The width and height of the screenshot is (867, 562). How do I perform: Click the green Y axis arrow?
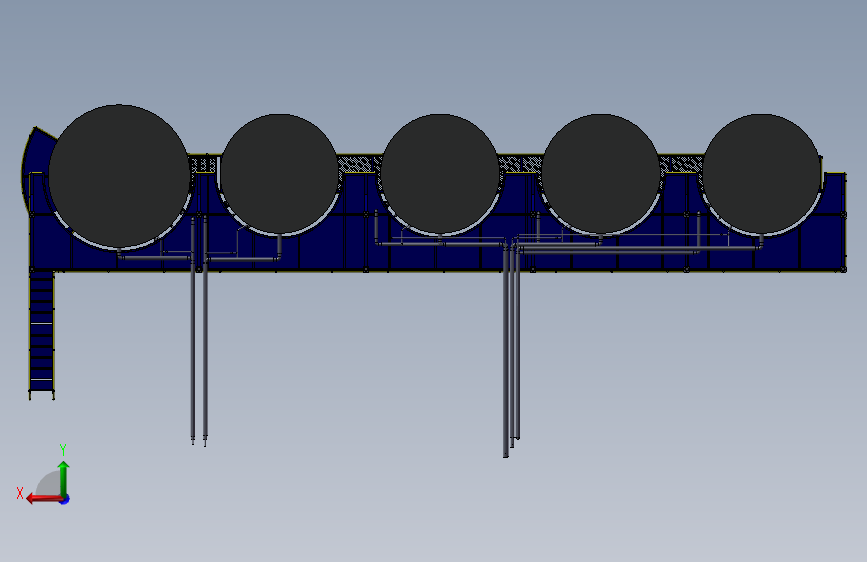[x=64, y=478]
